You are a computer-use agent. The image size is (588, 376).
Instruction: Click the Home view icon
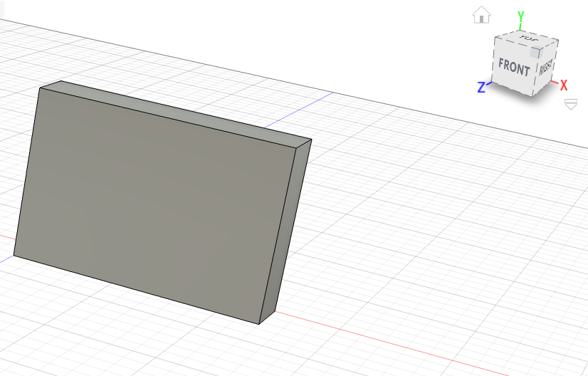pos(481,15)
